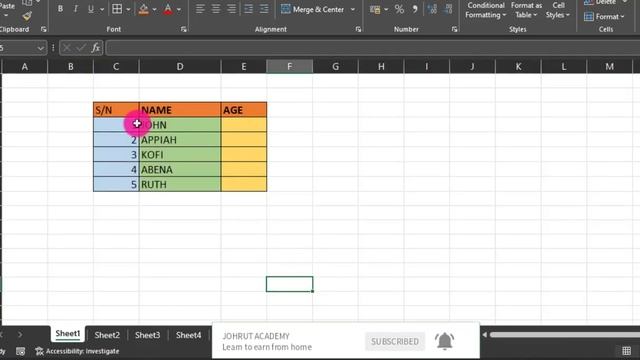Select the Format Painter brush icon
Image resolution: width=640 pixels, height=360 pixels.
coord(27,16)
